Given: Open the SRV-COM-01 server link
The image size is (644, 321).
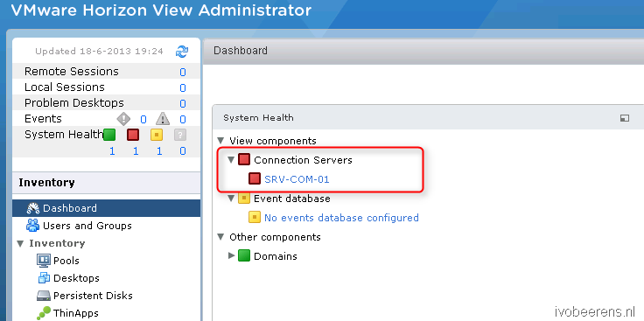Looking at the screenshot, I should 297,179.
